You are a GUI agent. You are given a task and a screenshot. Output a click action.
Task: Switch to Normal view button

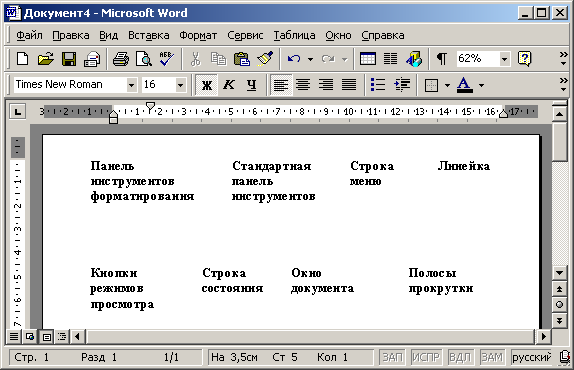(14, 336)
